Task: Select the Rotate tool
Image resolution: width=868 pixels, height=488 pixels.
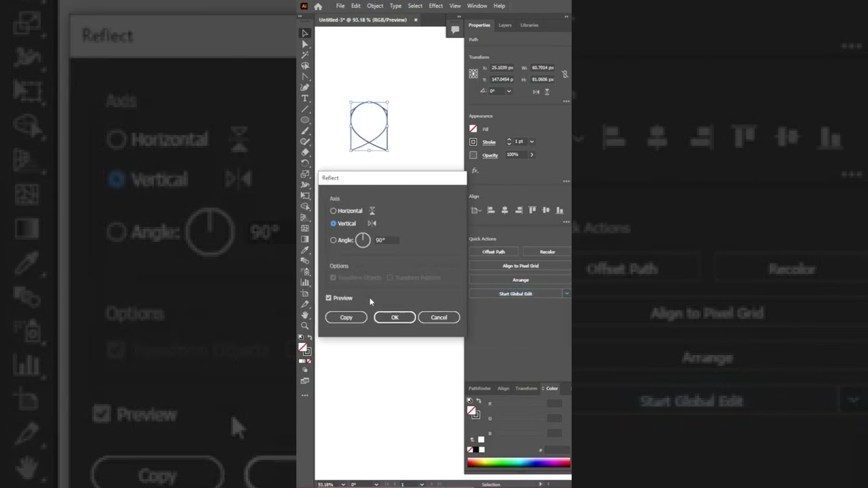Action: [x=305, y=163]
